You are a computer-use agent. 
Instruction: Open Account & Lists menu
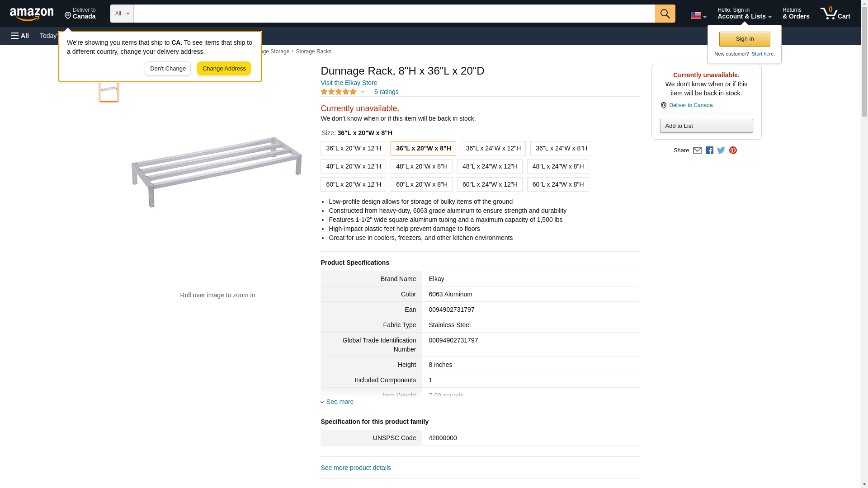tap(744, 14)
